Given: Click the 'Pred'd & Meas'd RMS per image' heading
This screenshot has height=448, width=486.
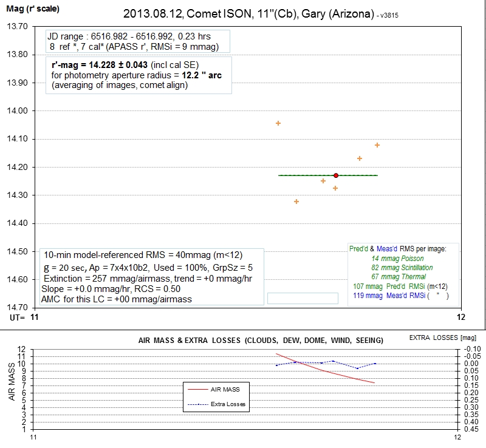Looking at the screenshot, I should coord(398,249).
